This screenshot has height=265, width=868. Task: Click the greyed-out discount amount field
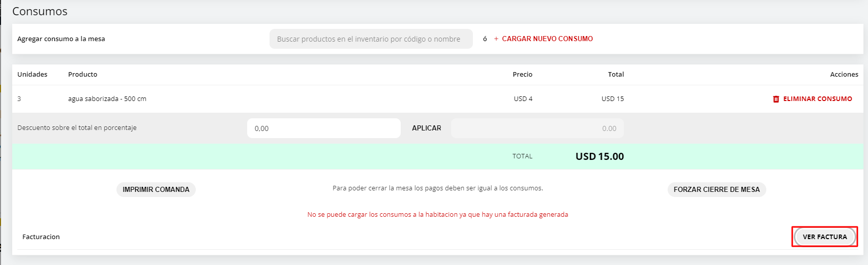point(537,128)
